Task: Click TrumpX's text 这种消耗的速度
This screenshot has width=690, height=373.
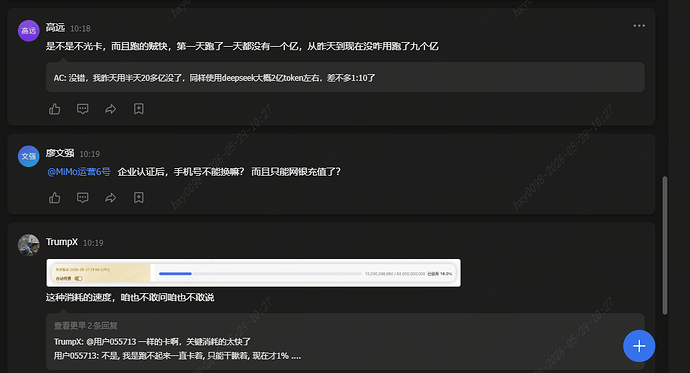Action: pyautogui.click(x=130, y=297)
